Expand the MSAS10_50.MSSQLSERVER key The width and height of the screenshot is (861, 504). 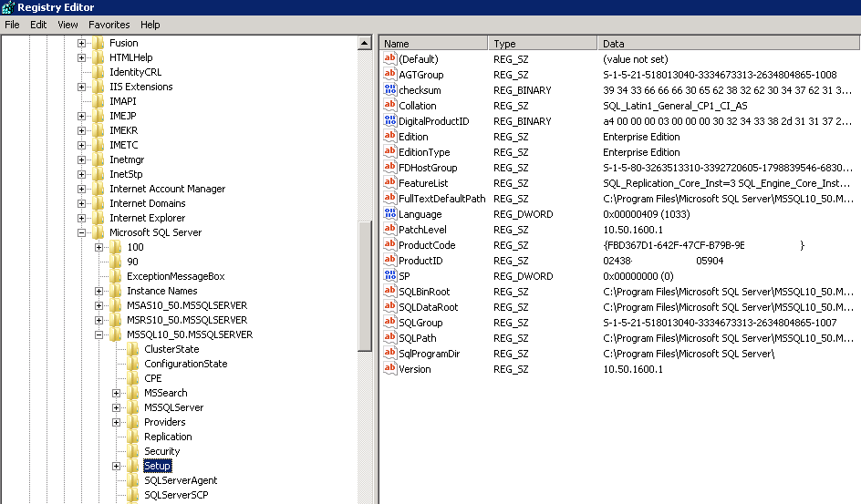(99, 305)
